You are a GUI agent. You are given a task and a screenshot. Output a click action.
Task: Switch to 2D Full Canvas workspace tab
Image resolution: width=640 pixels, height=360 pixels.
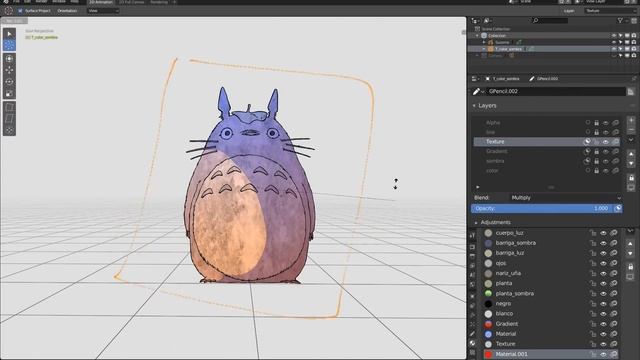tap(131, 2)
